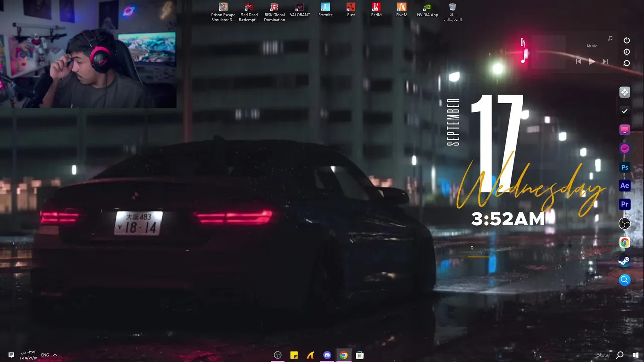Click the taskbar links toolbar text
This screenshot has width=644, height=362.
pos(604,355)
